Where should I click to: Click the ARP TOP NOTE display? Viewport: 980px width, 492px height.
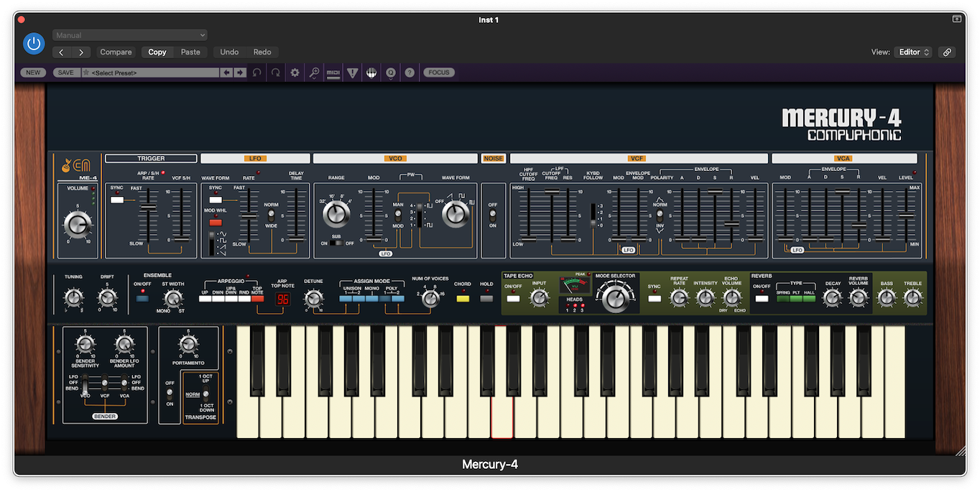coord(282,299)
